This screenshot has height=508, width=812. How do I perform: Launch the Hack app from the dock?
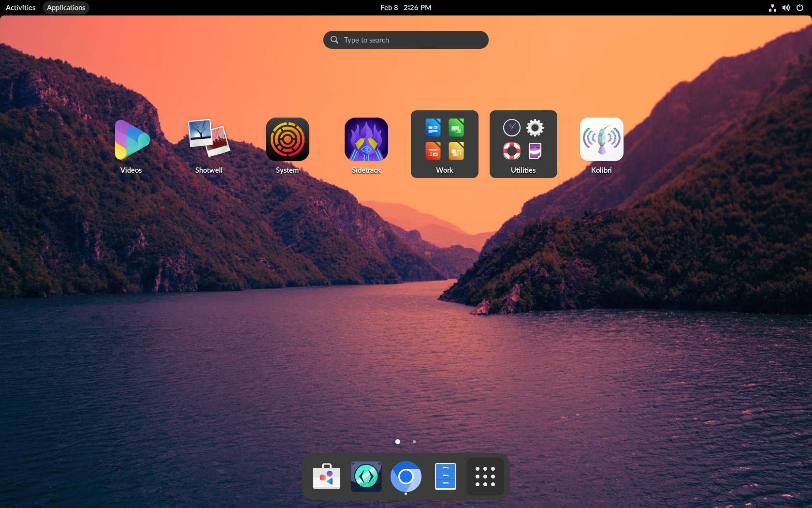[366, 476]
